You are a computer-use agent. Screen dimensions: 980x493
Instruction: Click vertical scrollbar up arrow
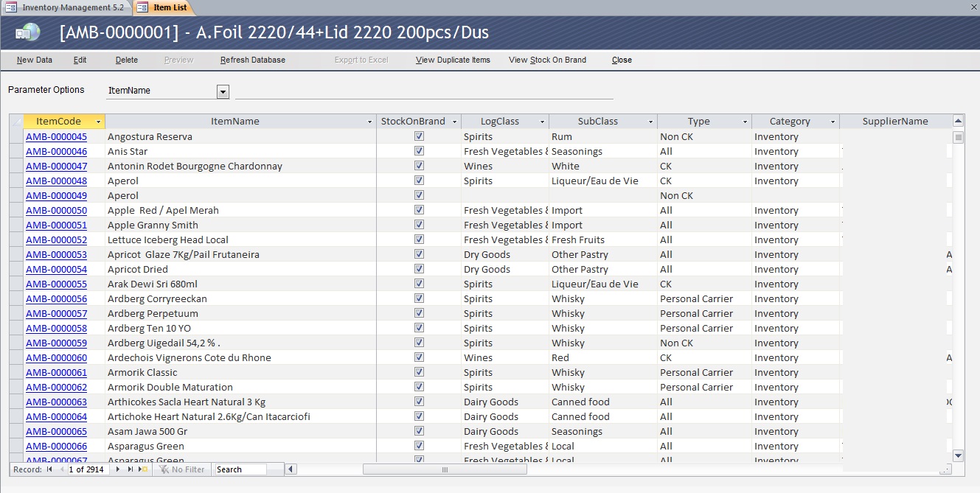pyautogui.click(x=958, y=121)
